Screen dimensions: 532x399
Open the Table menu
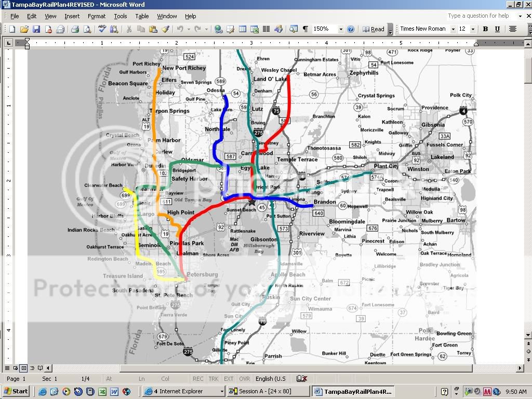[x=142, y=16]
